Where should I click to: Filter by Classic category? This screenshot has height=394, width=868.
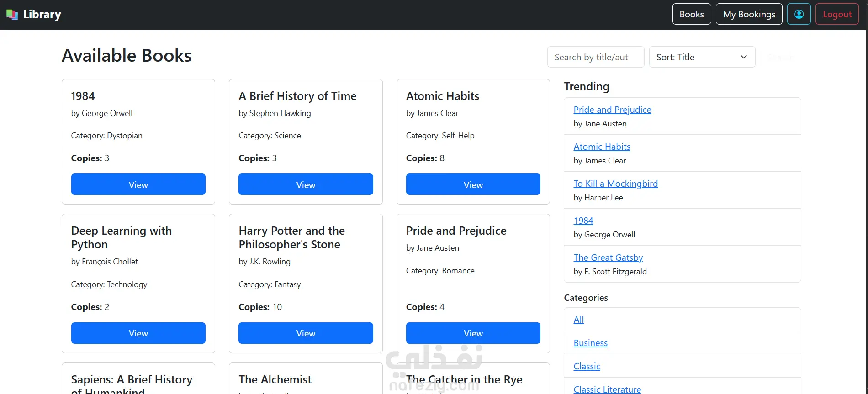pos(587,366)
